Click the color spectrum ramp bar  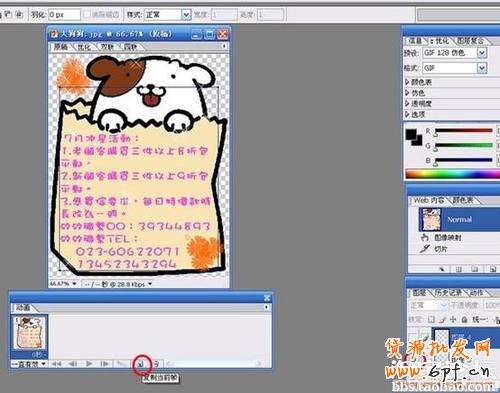pyautogui.click(x=453, y=174)
